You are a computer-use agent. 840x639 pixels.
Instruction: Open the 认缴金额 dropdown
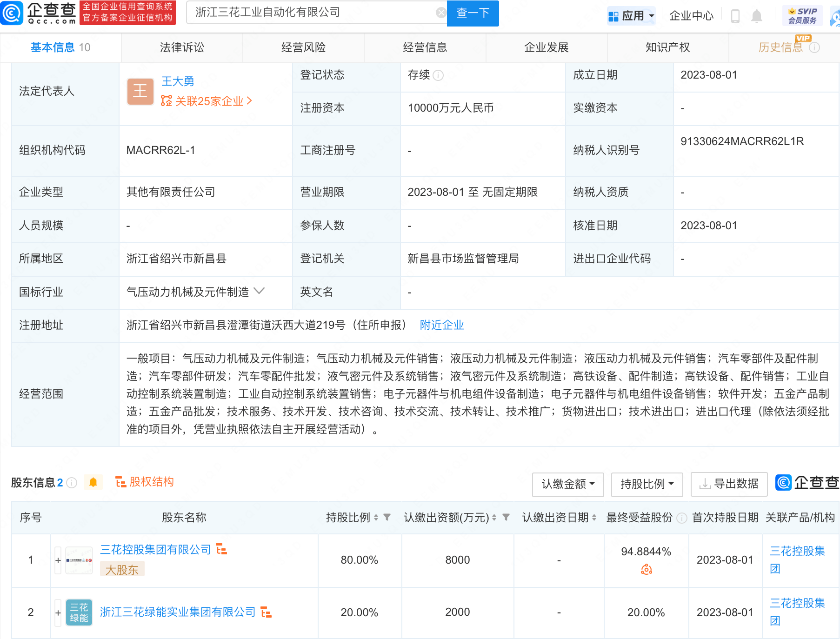(x=567, y=484)
